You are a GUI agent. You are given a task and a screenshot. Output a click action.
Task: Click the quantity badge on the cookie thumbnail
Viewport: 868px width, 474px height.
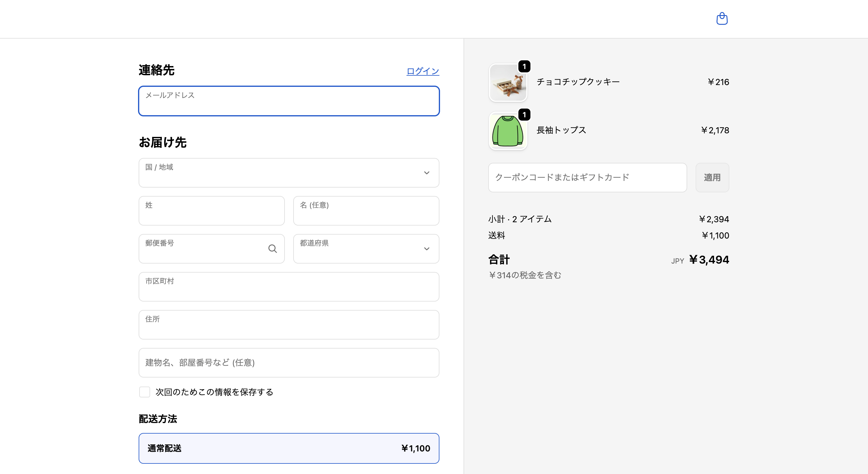524,66
